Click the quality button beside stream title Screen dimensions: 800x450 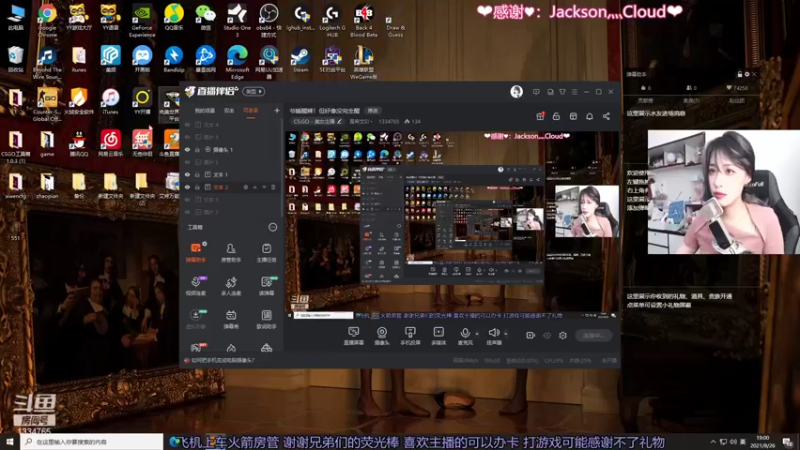[x=373, y=111]
